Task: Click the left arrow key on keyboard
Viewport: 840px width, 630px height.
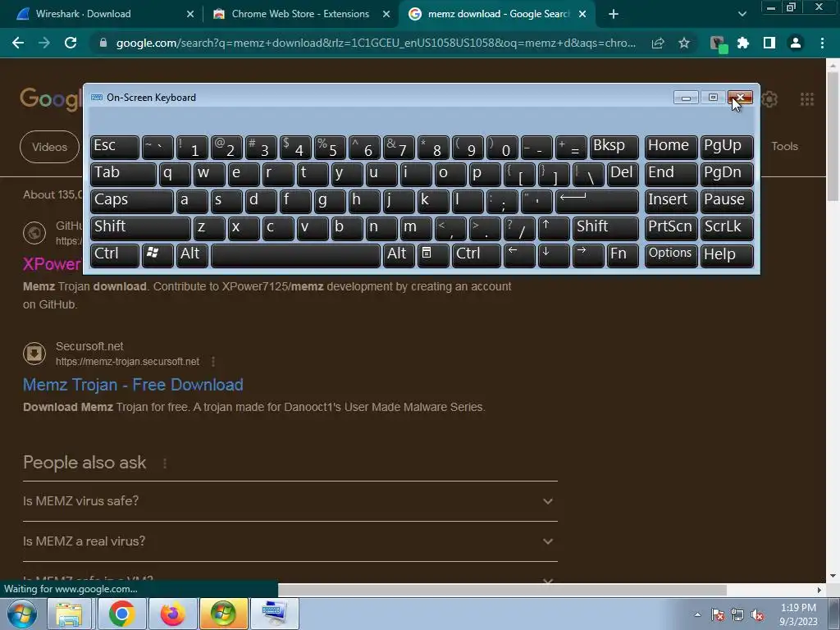Action: (519, 254)
